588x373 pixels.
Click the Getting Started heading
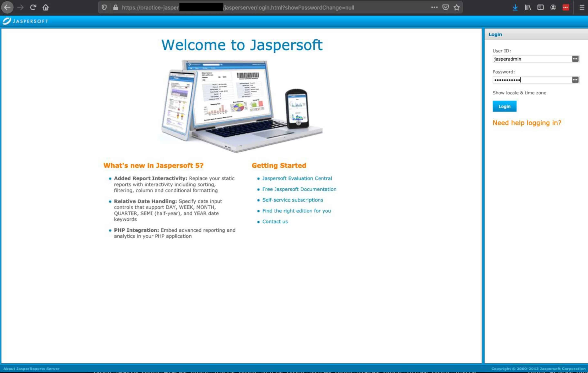click(x=279, y=166)
